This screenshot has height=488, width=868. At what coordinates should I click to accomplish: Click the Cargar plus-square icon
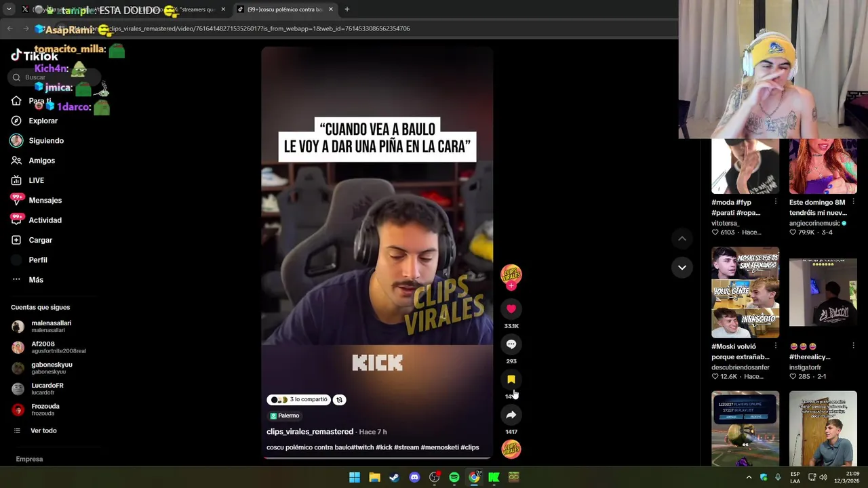[x=16, y=240]
